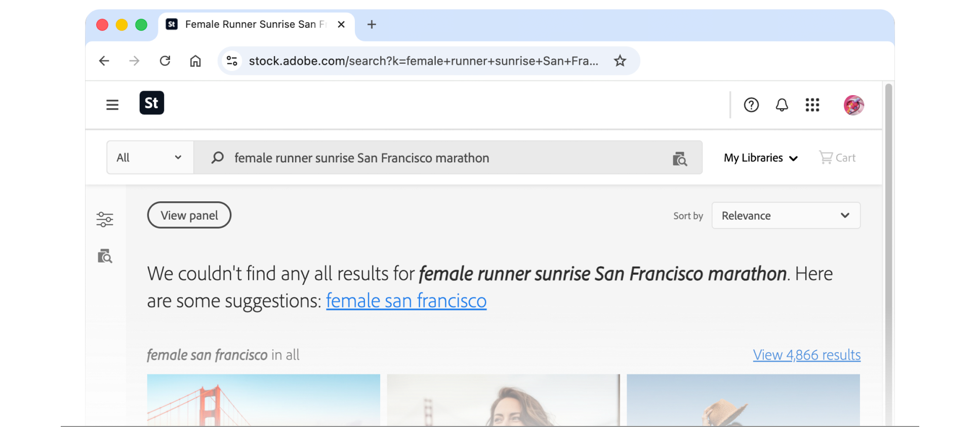Open the Help question mark icon

(x=751, y=105)
